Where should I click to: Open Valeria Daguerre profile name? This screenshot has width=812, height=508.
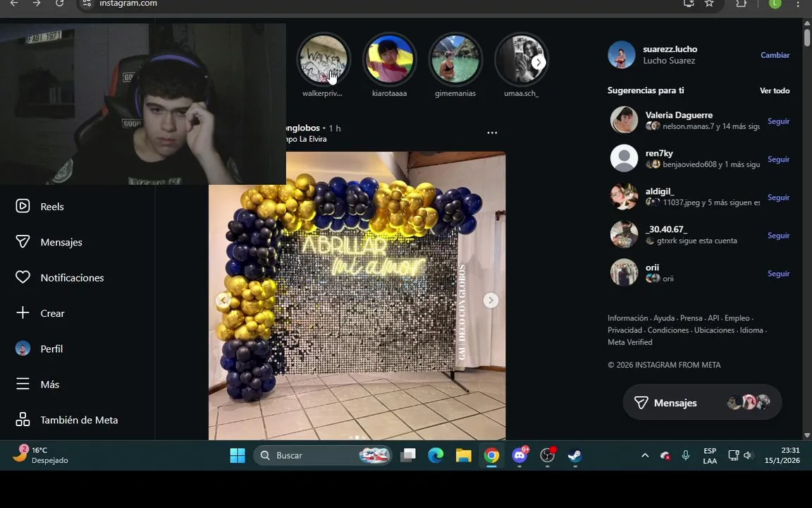click(679, 115)
